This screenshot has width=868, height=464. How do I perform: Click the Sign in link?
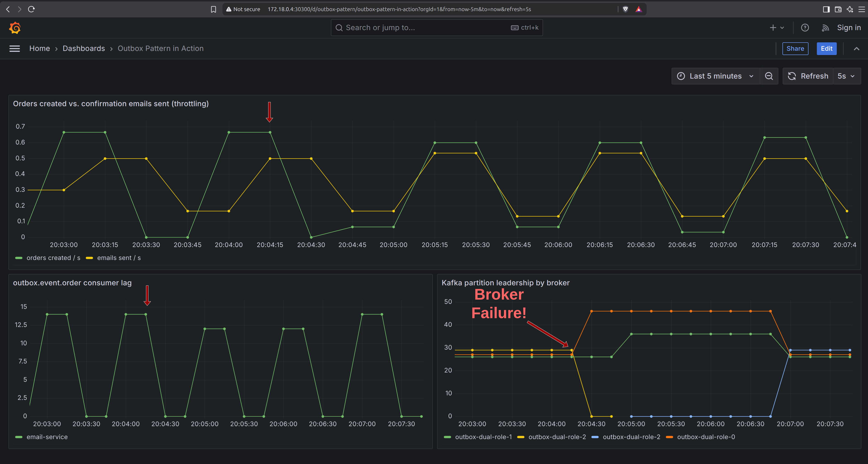(849, 28)
